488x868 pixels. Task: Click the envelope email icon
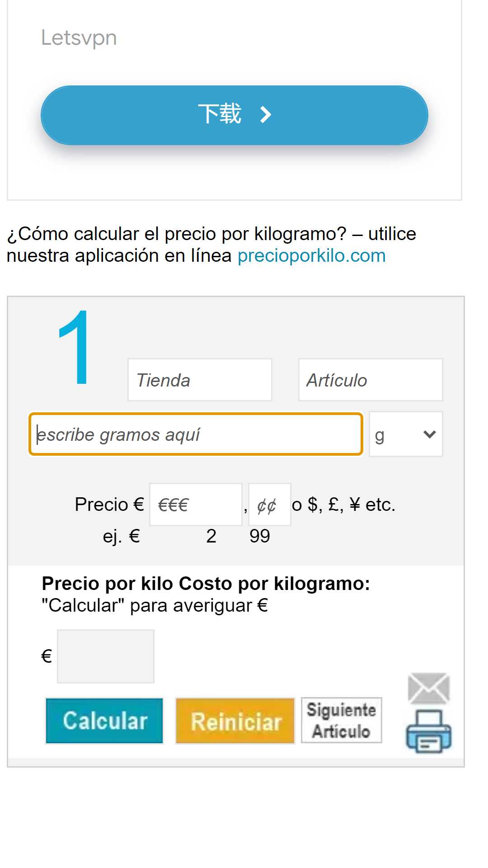coord(428,688)
